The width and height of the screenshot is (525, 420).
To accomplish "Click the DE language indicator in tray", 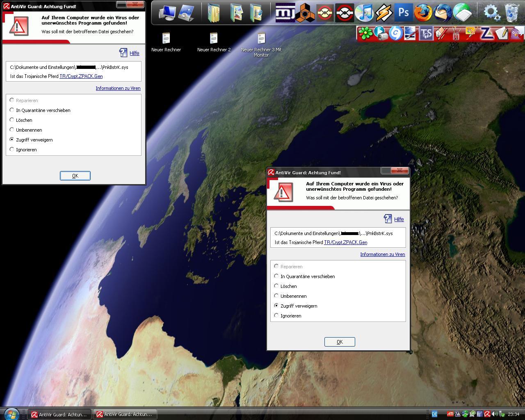I will tap(435, 414).
